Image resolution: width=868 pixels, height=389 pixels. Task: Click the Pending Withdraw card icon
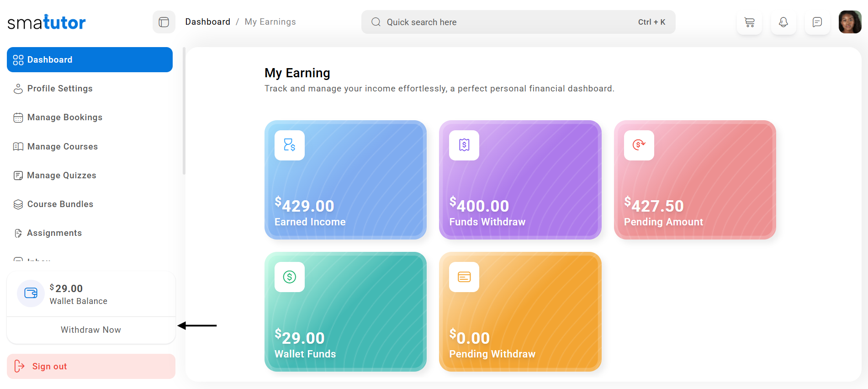coord(464,277)
